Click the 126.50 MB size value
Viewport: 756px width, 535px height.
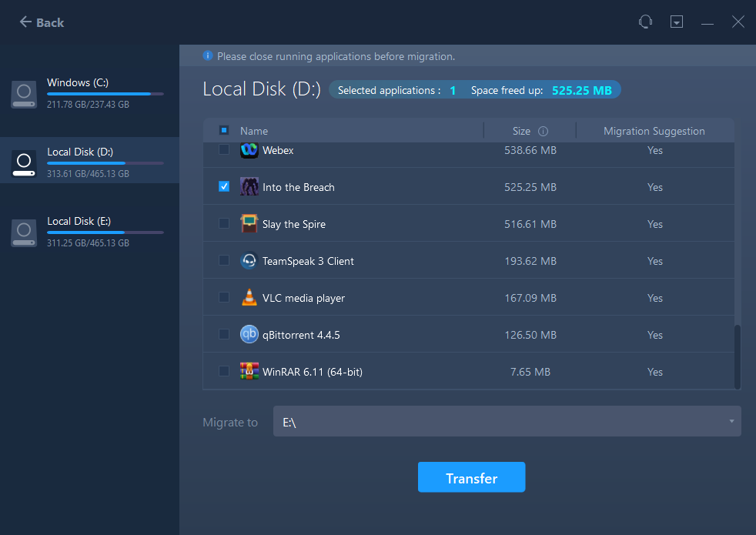tap(530, 335)
